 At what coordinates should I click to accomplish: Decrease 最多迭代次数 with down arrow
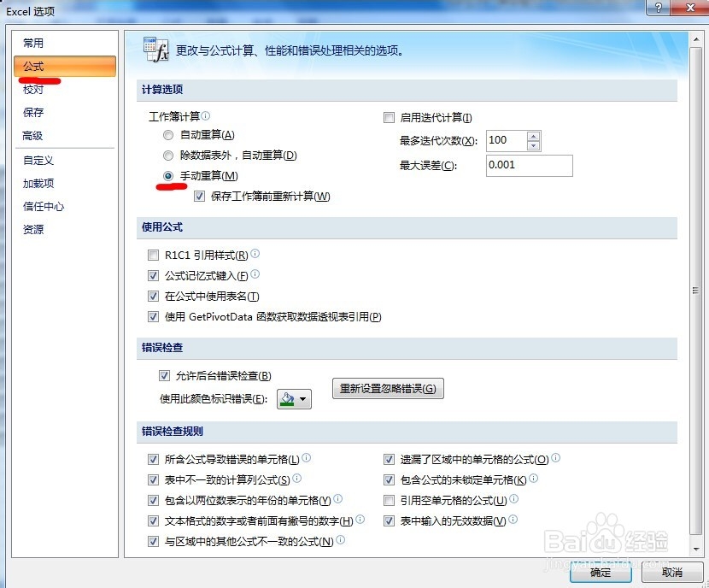pyautogui.click(x=534, y=145)
